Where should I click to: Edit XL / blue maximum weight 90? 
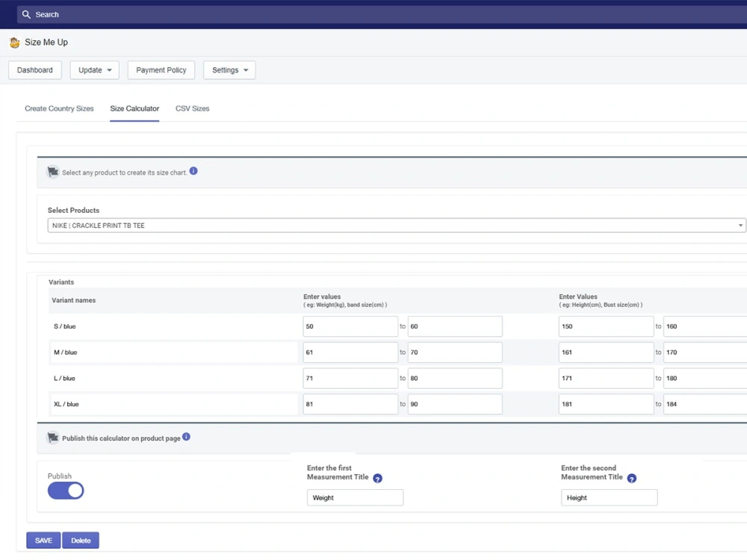[x=455, y=404]
